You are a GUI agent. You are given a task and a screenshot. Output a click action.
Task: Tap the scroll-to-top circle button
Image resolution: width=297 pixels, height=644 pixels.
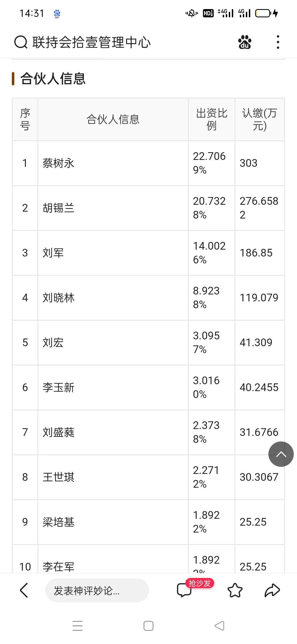pos(281,454)
